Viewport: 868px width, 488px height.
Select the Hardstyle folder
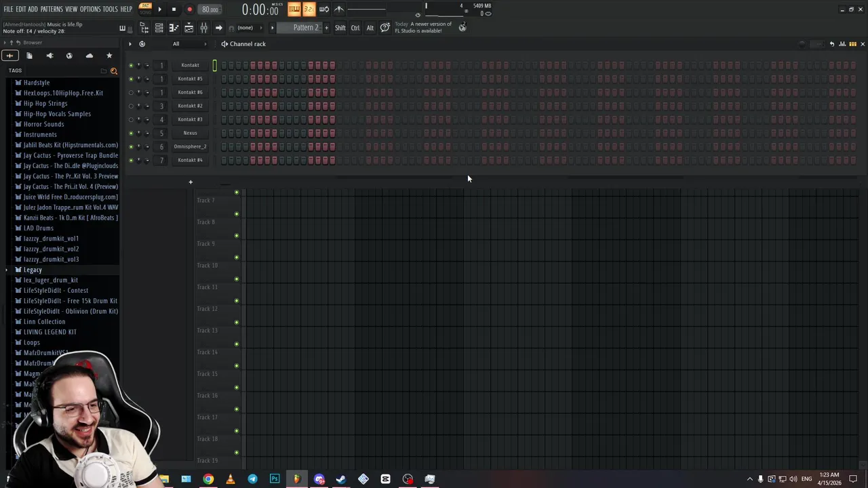click(x=37, y=83)
